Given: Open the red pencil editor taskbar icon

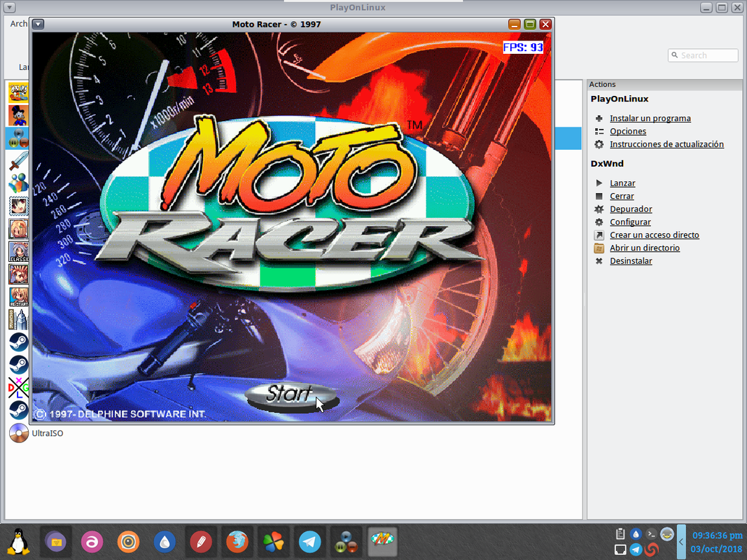Looking at the screenshot, I should 200,541.
